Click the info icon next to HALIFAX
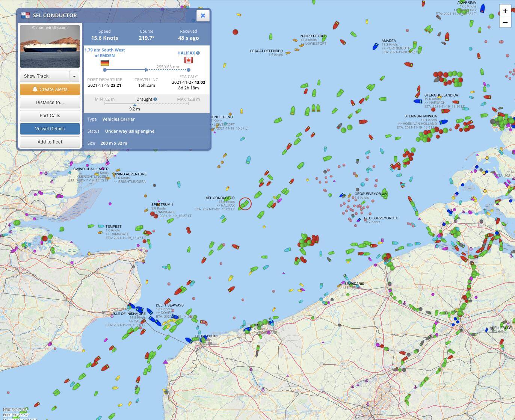Image resolution: width=515 pixels, height=420 pixels. click(198, 53)
